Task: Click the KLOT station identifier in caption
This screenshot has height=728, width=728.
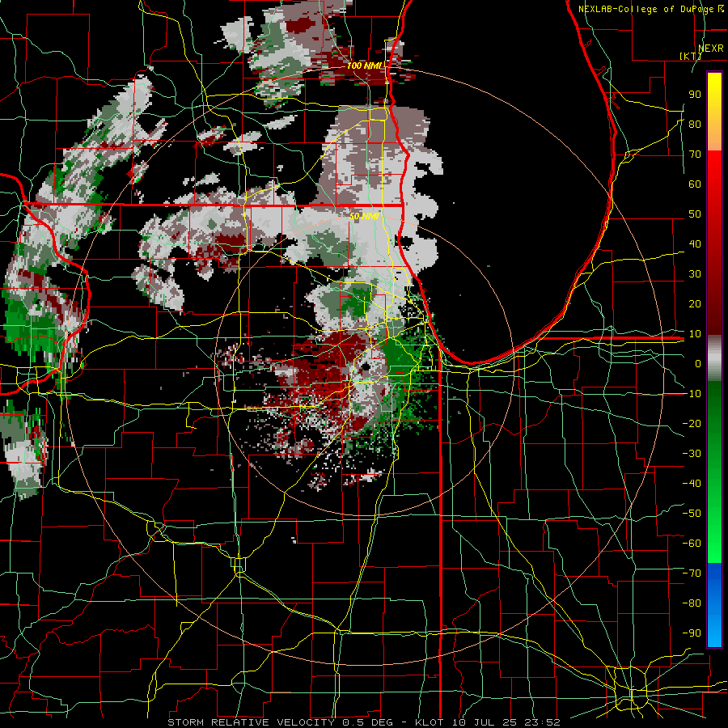Action: 430,722
